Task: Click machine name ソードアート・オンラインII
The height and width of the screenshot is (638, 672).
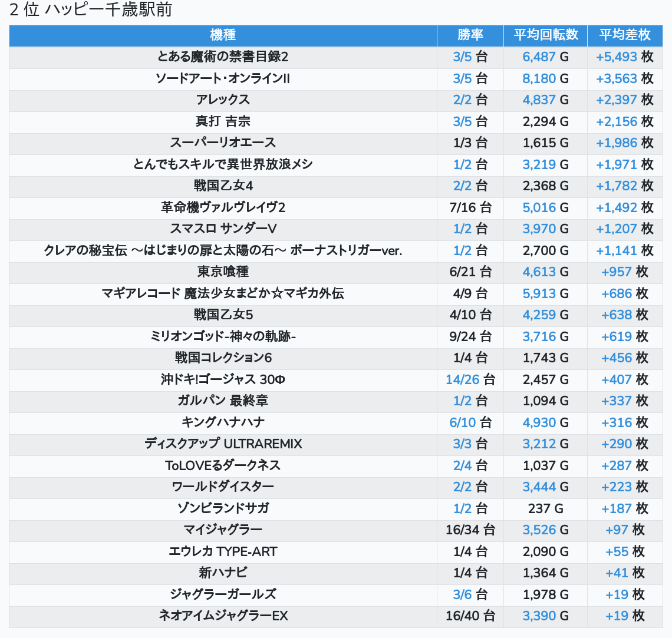Action: pos(223,78)
